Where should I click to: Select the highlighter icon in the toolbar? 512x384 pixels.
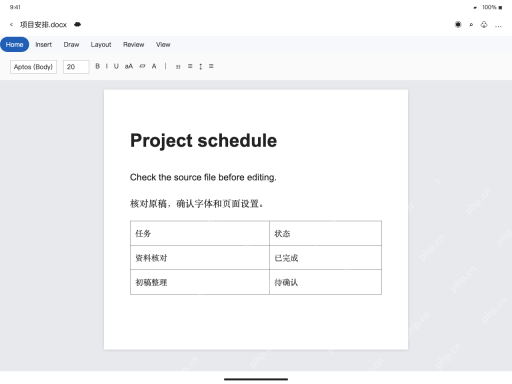tap(142, 66)
